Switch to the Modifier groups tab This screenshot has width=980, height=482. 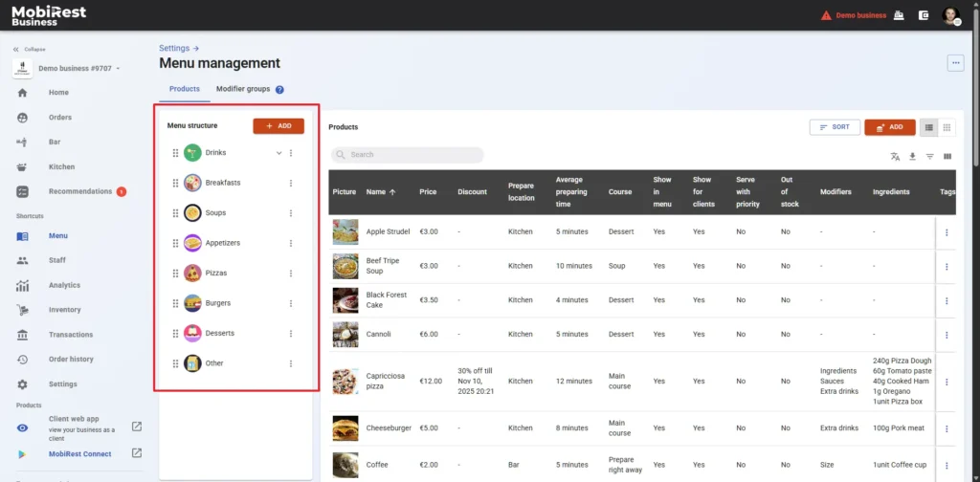[243, 89]
